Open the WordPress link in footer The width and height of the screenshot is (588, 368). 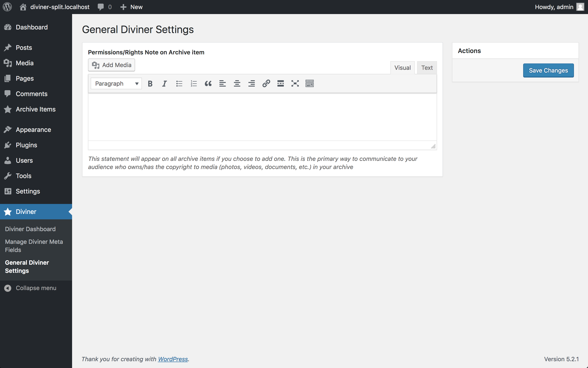click(x=173, y=359)
